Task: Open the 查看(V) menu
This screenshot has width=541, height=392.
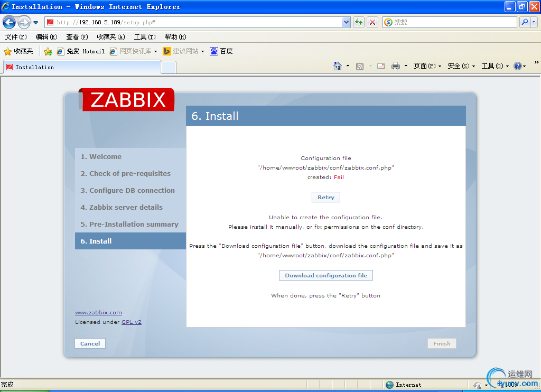Action: point(77,37)
